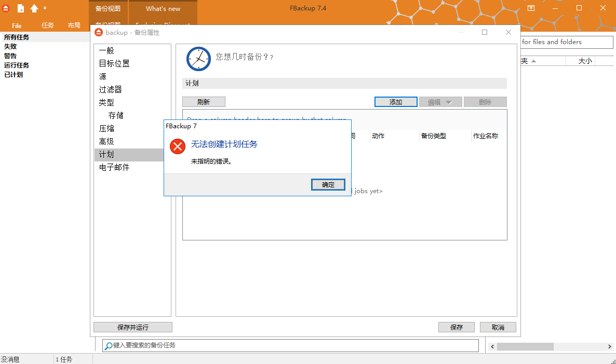This screenshot has height=364, width=616.
Task: Click the clock icon in schedule page
Action: click(x=198, y=59)
